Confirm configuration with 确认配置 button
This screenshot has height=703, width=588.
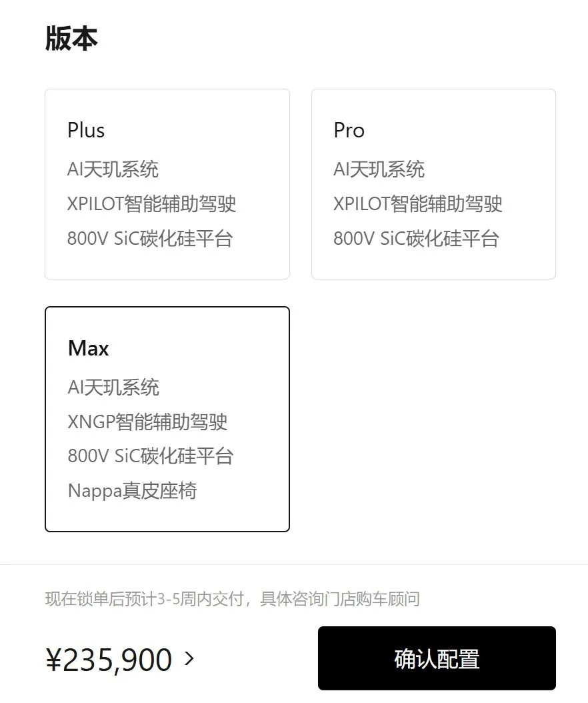tap(437, 658)
